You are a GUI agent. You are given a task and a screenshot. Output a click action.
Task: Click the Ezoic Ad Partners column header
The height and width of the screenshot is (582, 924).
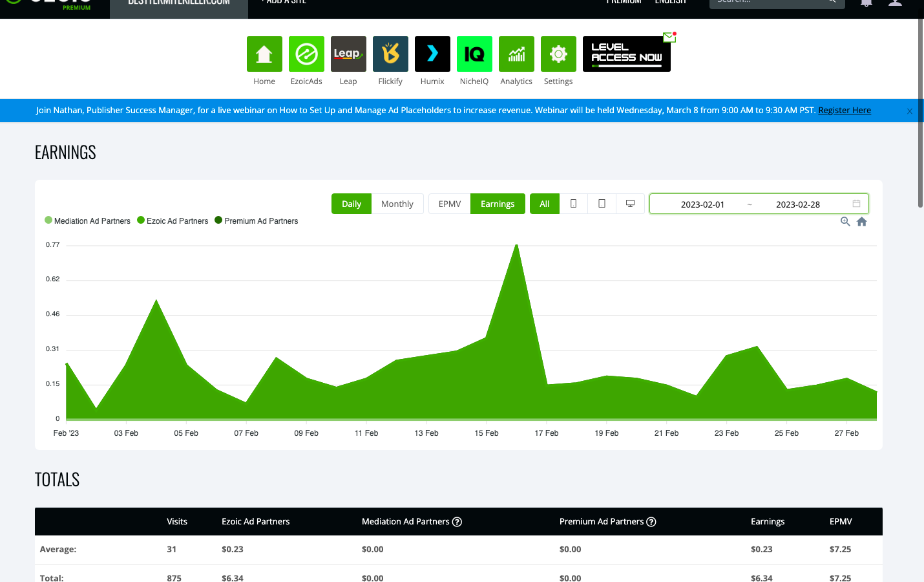pyautogui.click(x=256, y=521)
